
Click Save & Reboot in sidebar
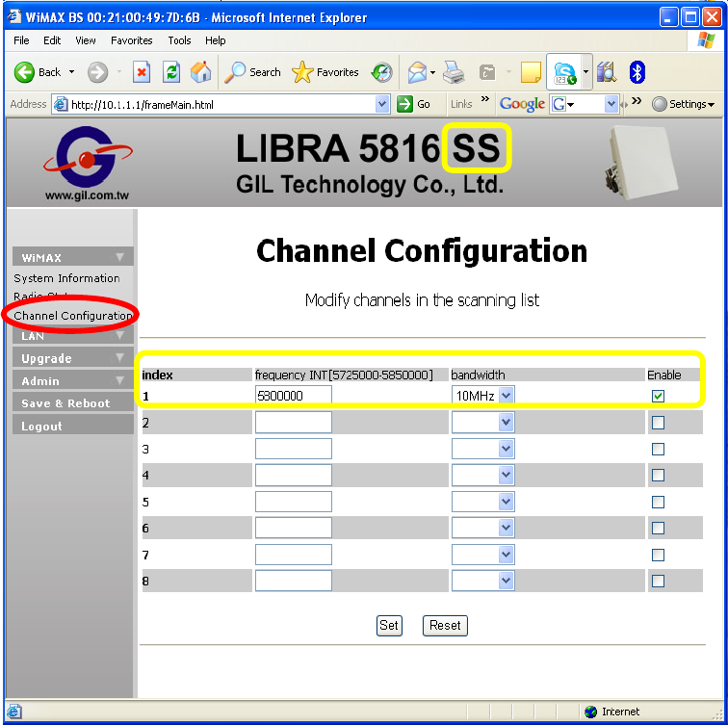click(x=73, y=402)
